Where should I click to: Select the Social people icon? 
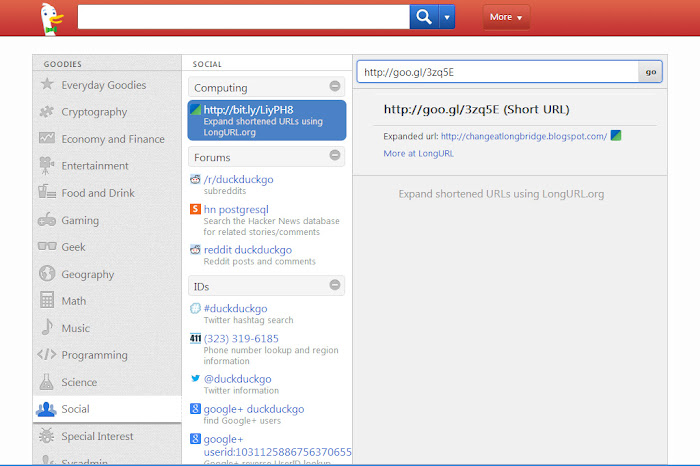coord(47,409)
